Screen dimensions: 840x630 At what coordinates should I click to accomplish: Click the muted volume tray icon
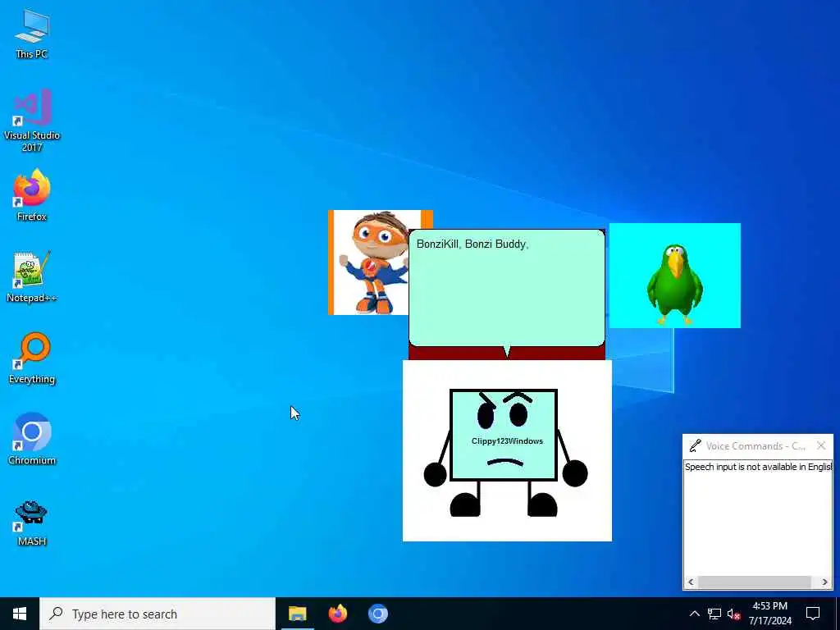click(x=734, y=614)
